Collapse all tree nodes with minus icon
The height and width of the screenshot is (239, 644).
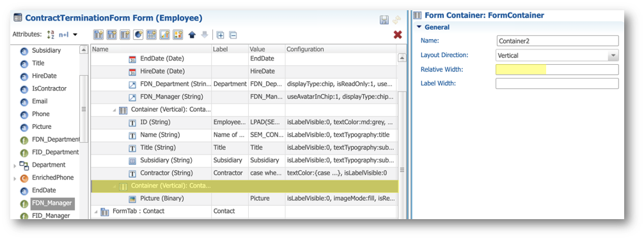click(233, 35)
